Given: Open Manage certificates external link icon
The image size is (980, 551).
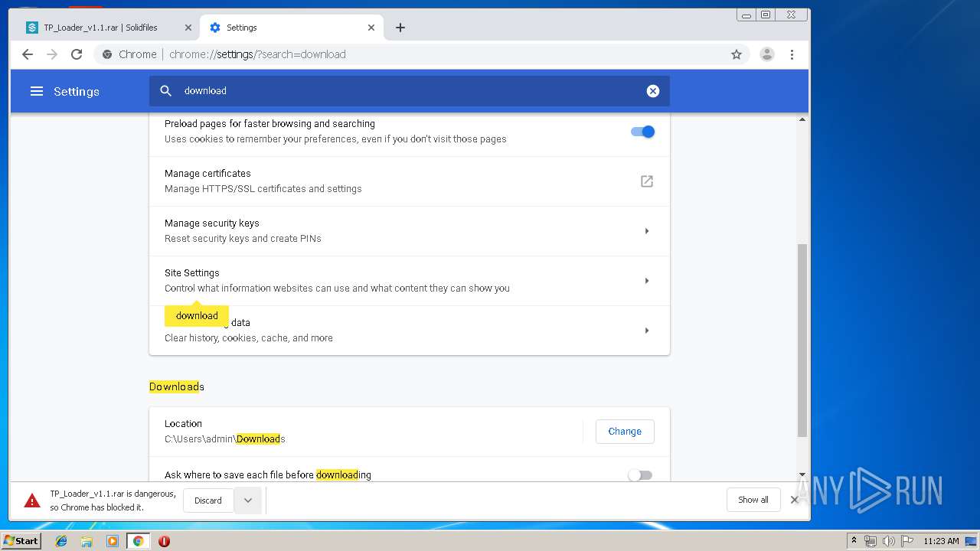Looking at the screenshot, I should click(x=647, y=181).
